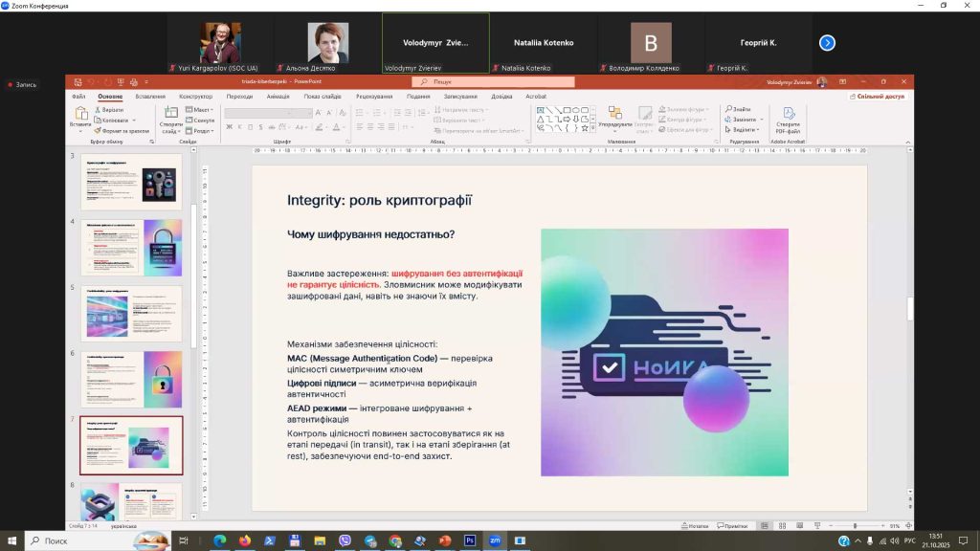Click the Спільний доступ share button
The width and height of the screenshot is (980, 551).
pyautogui.click(x=877, y=97)
